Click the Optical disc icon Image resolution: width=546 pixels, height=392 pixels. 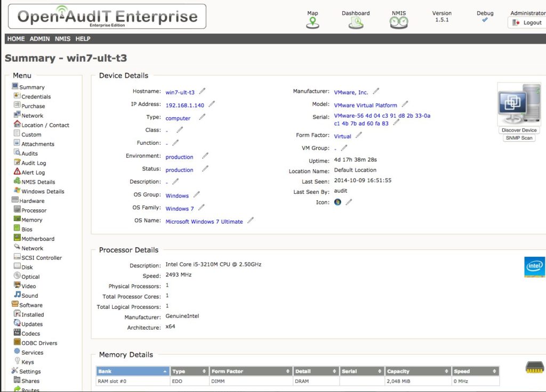click(x=17, y=275)
